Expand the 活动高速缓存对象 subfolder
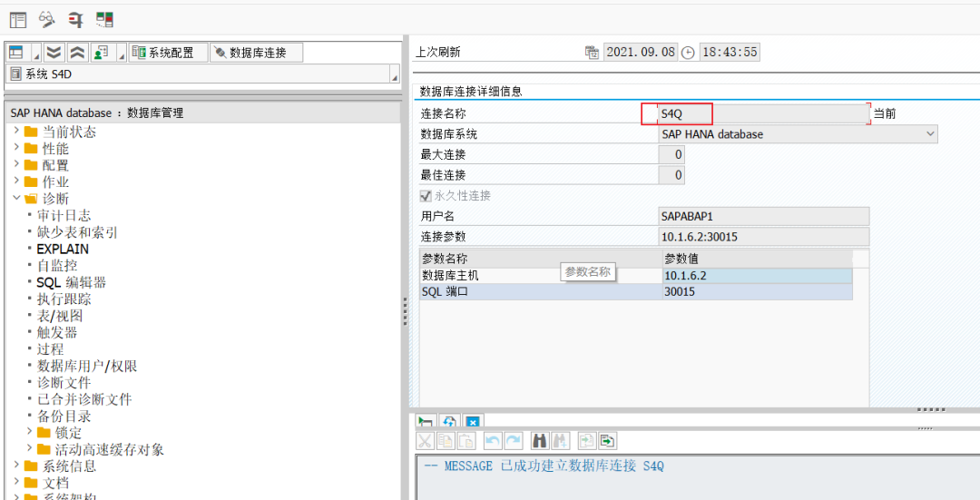 point(29,449)
